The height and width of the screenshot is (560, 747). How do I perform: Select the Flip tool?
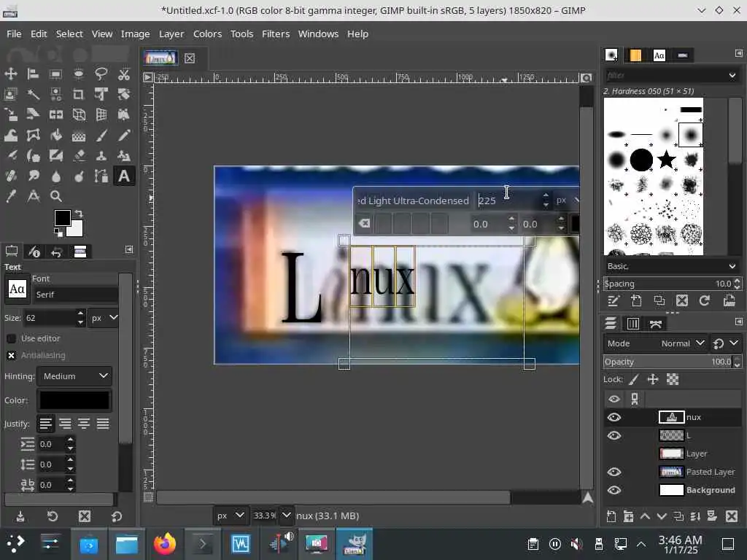coord(55,114)
